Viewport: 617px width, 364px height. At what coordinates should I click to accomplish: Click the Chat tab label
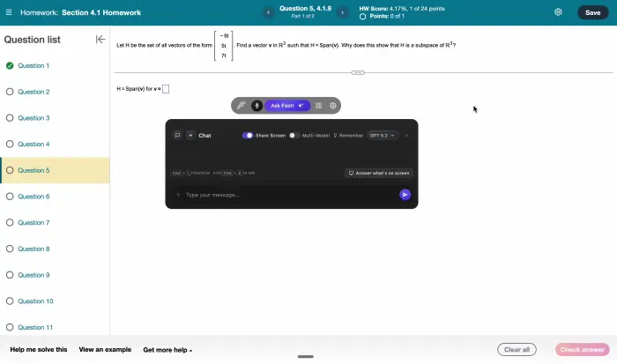click(204, 136)
